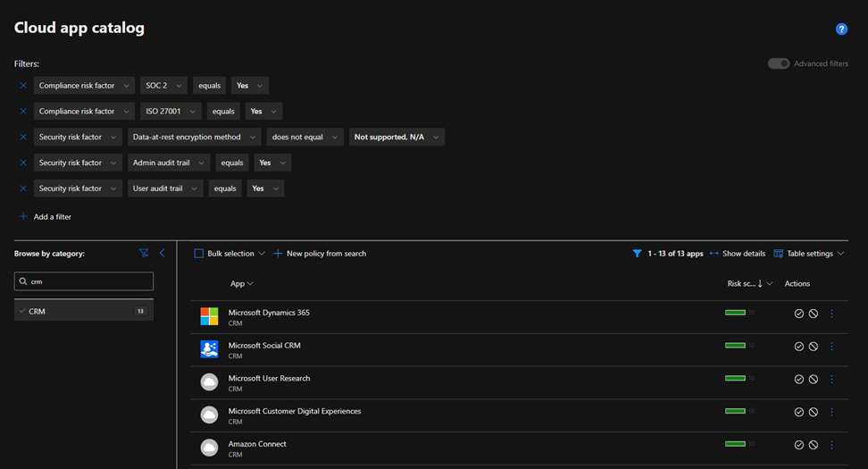Open the 'does not equal' operator dropdown
The width and height of the screenshot is (868, 469).
tap(305, 137)
